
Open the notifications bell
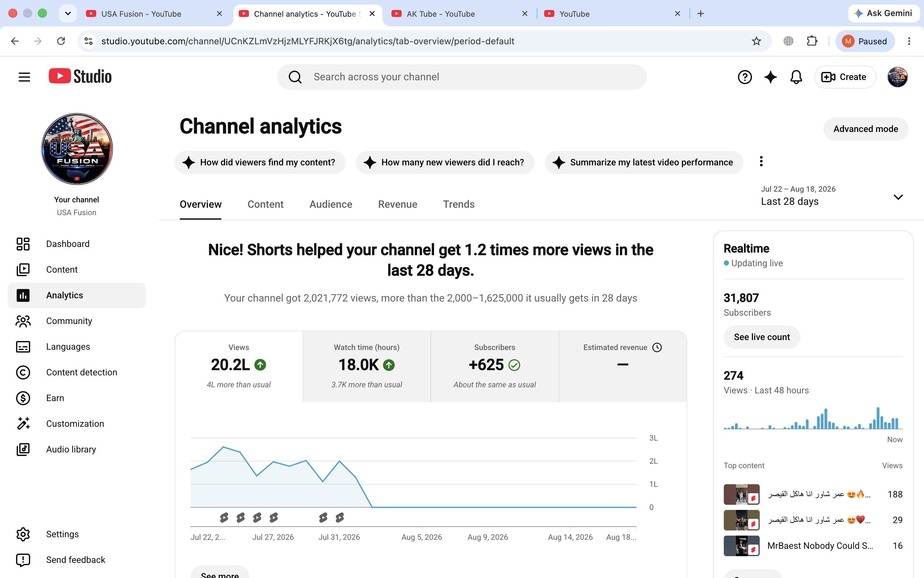(796, 77)
